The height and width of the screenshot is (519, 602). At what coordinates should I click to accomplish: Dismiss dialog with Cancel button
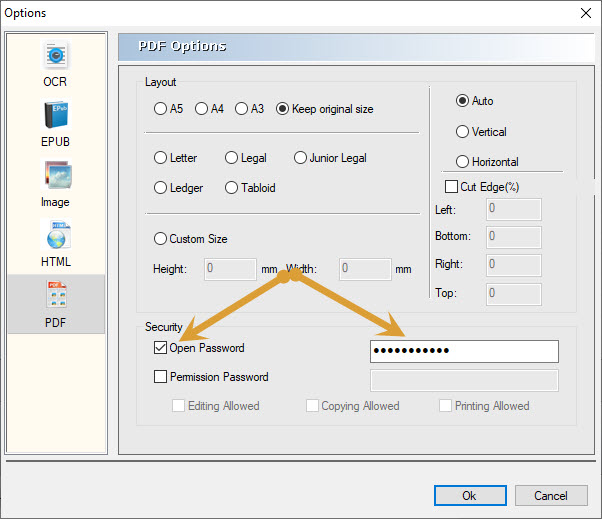551,496
